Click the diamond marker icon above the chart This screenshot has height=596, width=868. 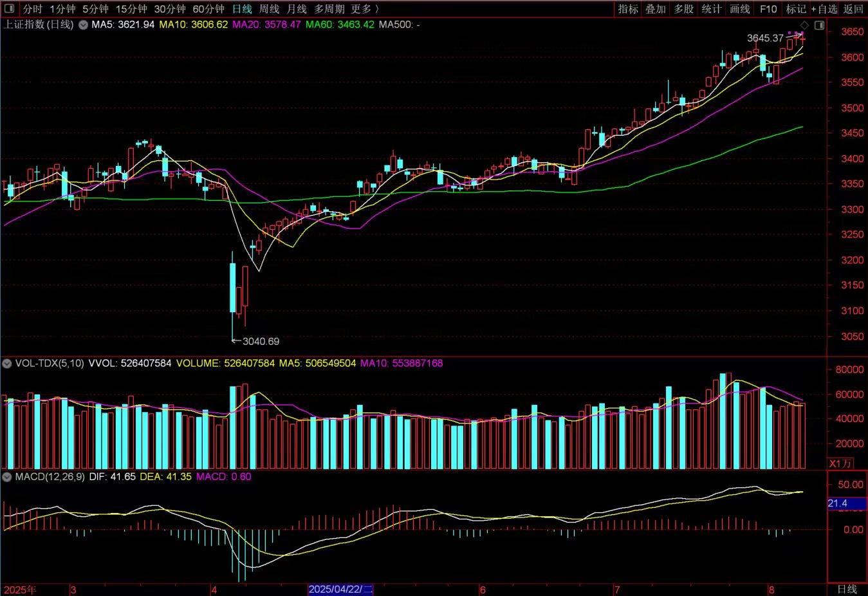point(804,25)
